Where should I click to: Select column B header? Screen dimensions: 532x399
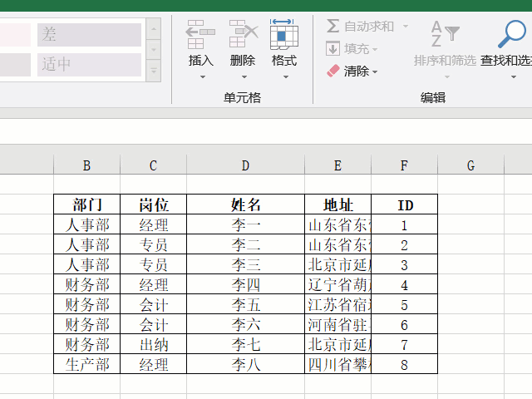[x=86, y=165]
